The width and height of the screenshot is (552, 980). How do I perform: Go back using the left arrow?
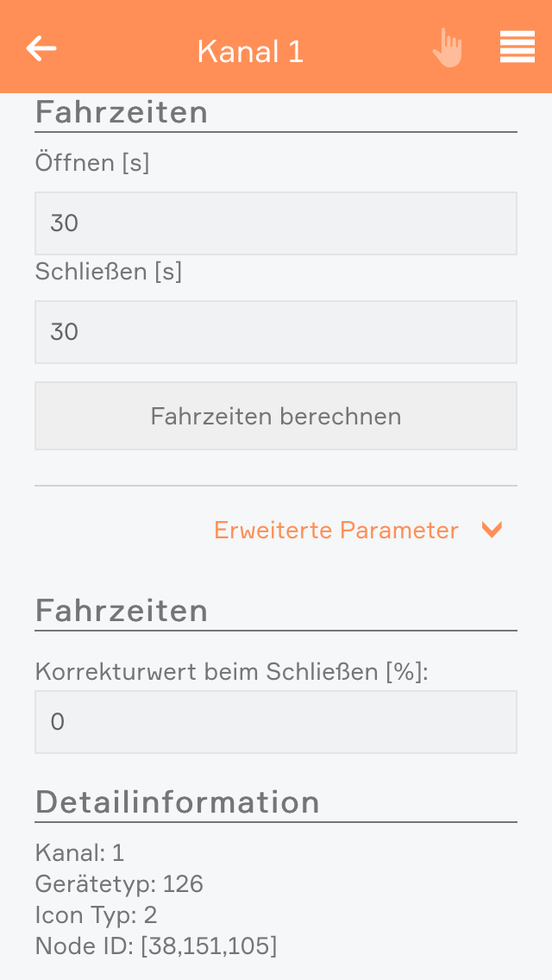41,49
